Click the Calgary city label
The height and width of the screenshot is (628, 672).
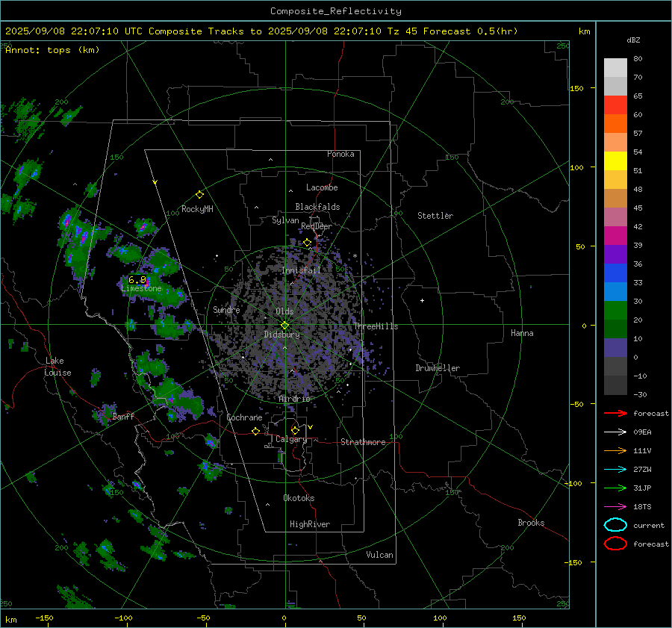tap(291, 439)
